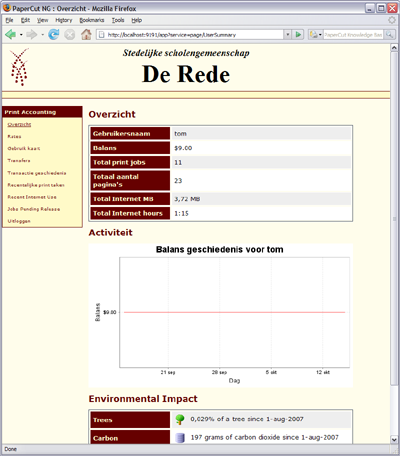The image size is (400, 456).
Task: Click the total pages value '23'
Action: (x=178, y=181)
